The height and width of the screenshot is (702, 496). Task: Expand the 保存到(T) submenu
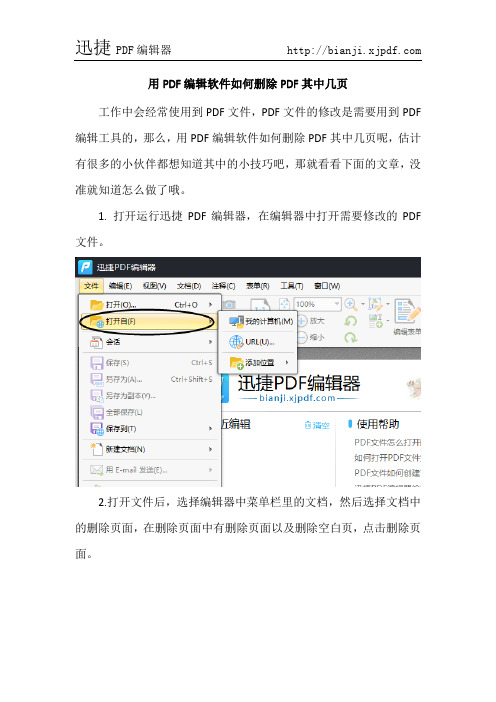coord(150,429)
